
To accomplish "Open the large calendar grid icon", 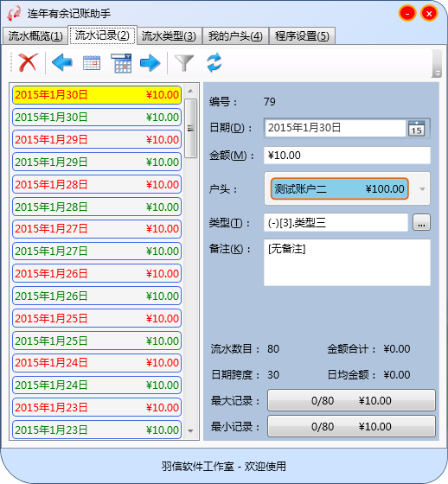I will click(121, 63).
